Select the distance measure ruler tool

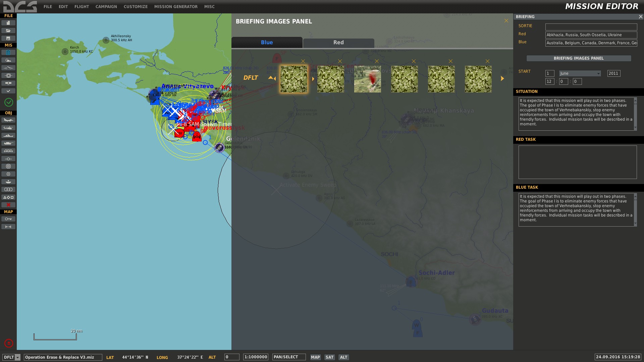point(8,227)
